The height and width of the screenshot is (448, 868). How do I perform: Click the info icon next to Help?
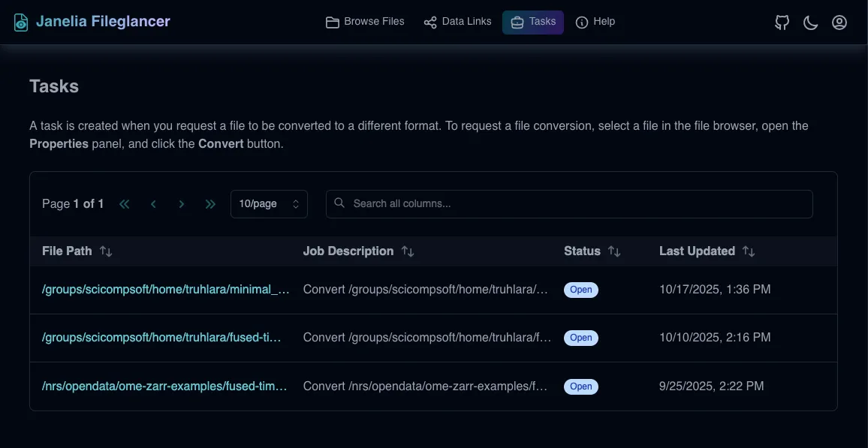tap(580, 22)
